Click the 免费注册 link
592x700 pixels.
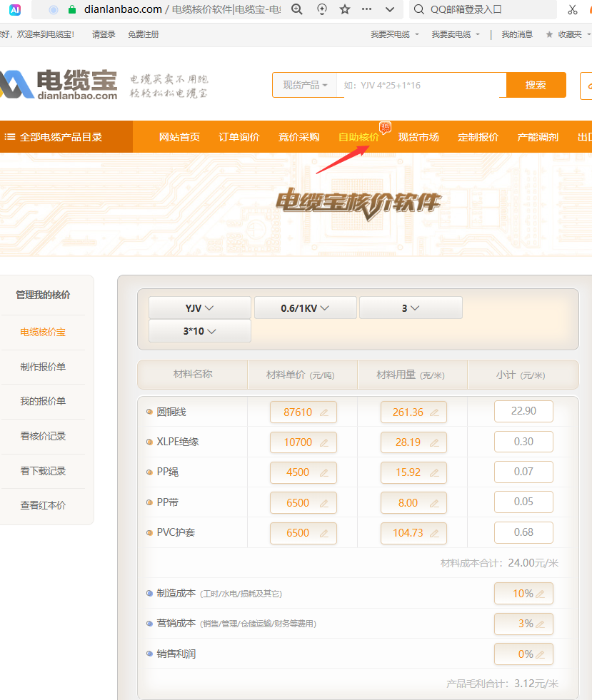[144, 34]
